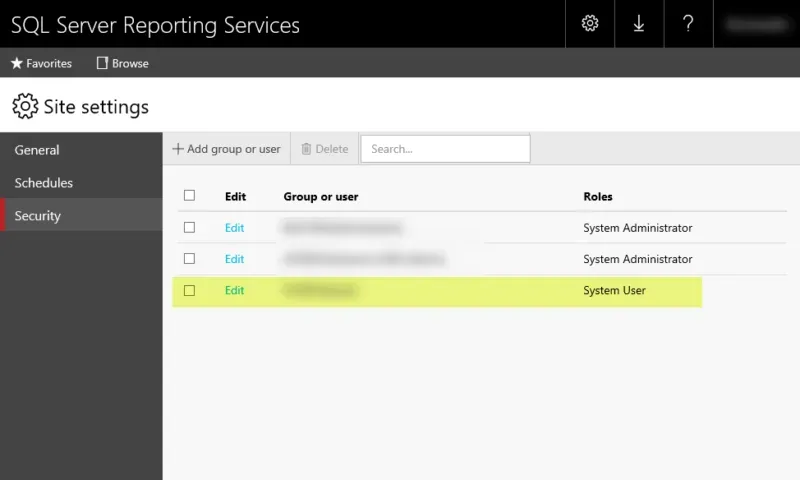Click Edit link for the System User row

(x=234, y=290)
